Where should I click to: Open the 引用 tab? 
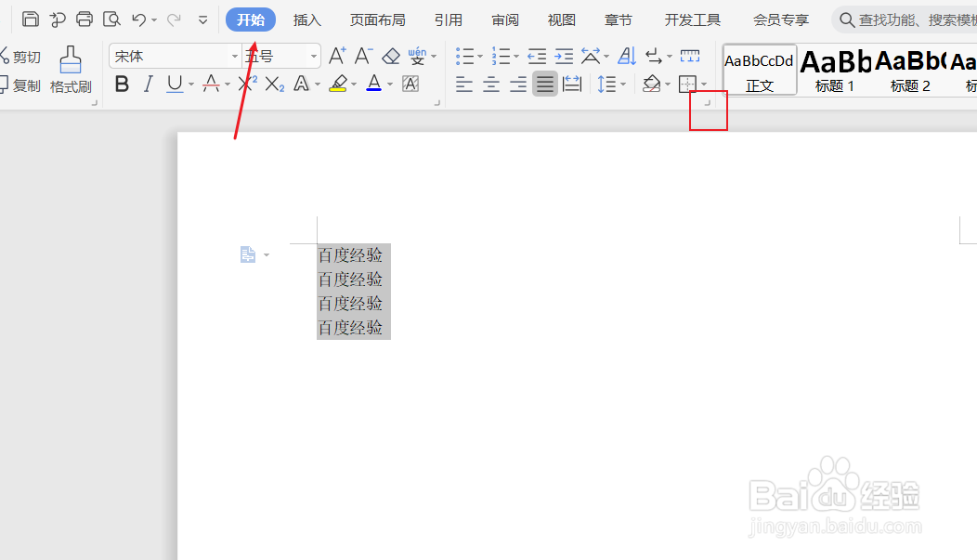(448, 20)
